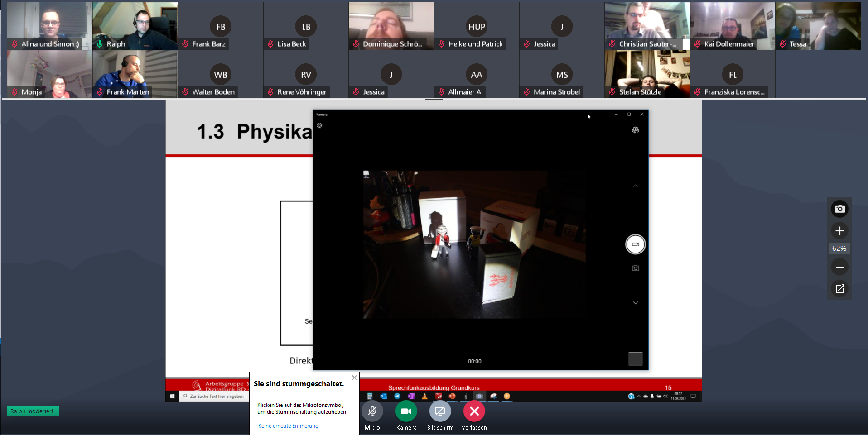Open camera roll thumbnail in Kamera window

pos(636,359)
